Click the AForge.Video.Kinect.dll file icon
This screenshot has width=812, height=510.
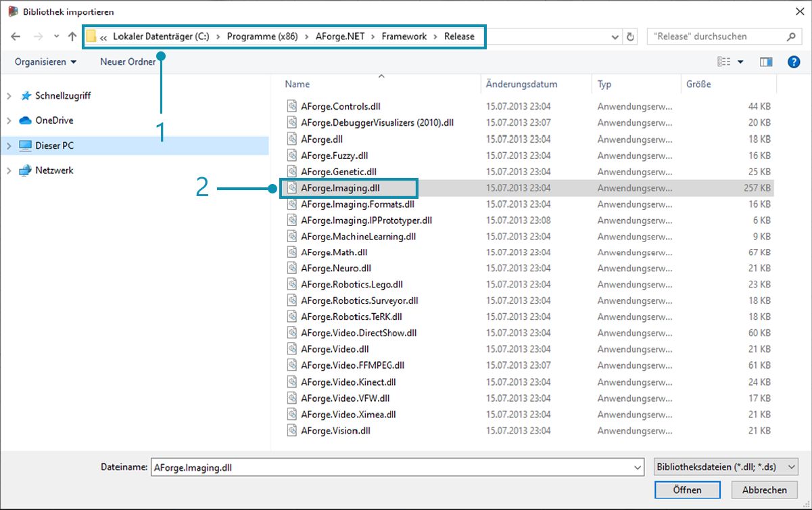click(291, 382)
